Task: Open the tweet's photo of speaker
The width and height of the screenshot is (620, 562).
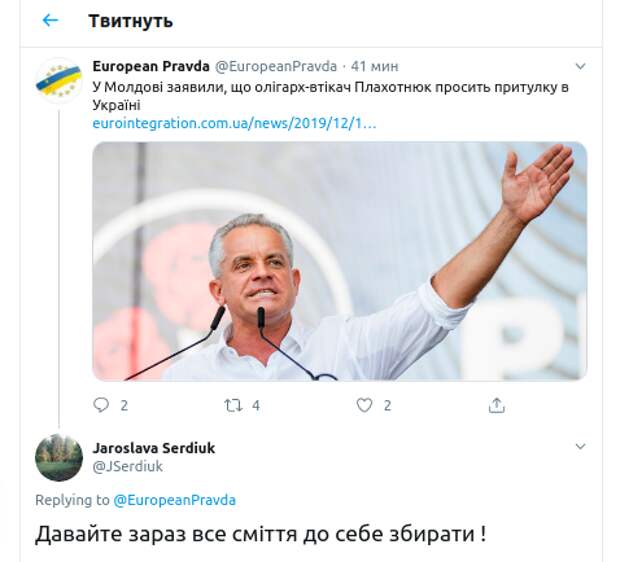Action: pyautogui.click(x=340, y=261)
